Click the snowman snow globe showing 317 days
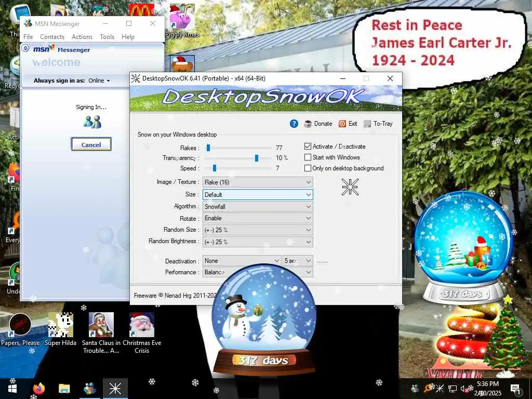 point(263,321)
